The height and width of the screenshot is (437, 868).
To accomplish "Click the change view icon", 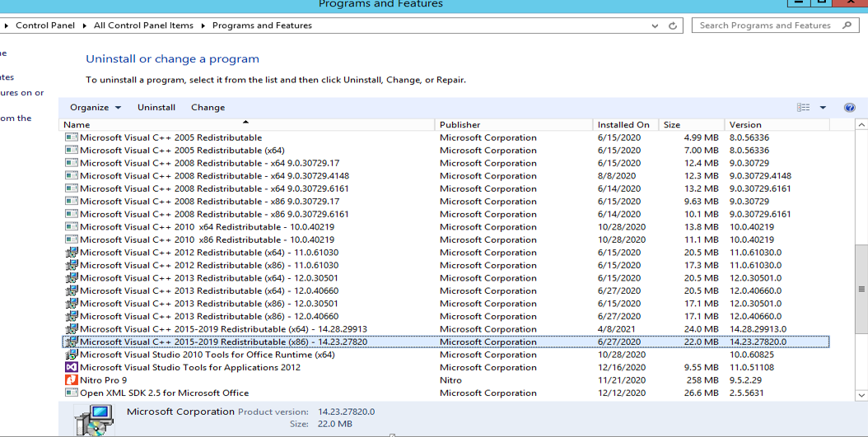I will [x=803, y=107].
